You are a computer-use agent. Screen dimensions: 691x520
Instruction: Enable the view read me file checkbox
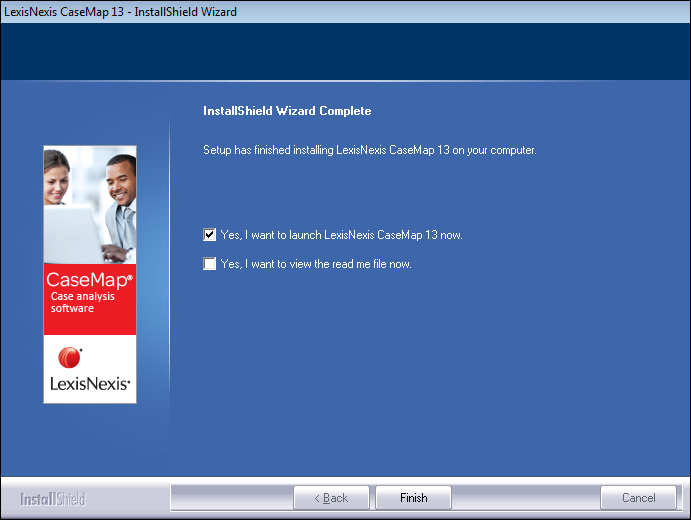tap(209, 264)
